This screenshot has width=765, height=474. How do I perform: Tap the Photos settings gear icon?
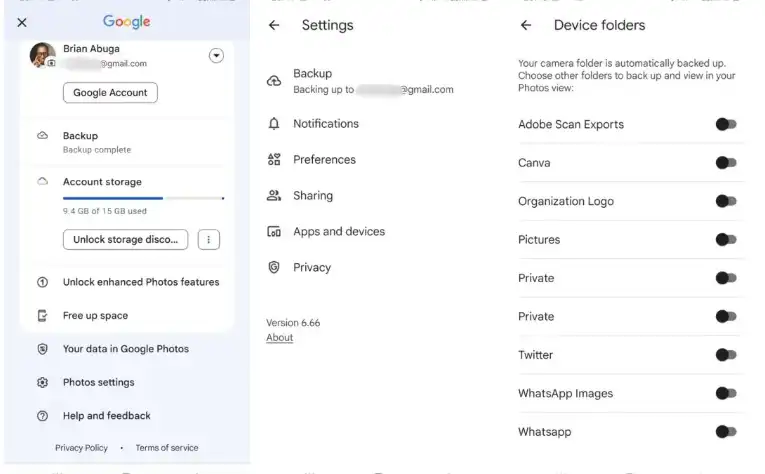tap(42, 383)
